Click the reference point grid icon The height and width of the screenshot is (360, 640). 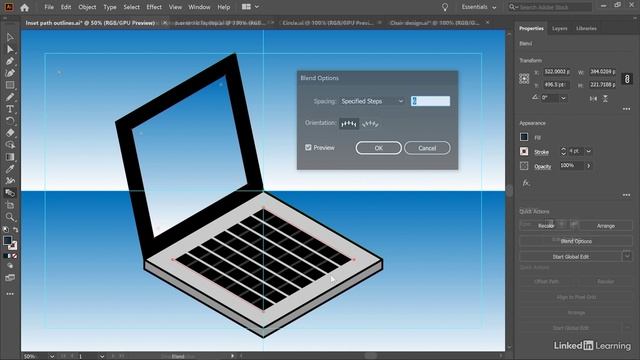(524, 78)
